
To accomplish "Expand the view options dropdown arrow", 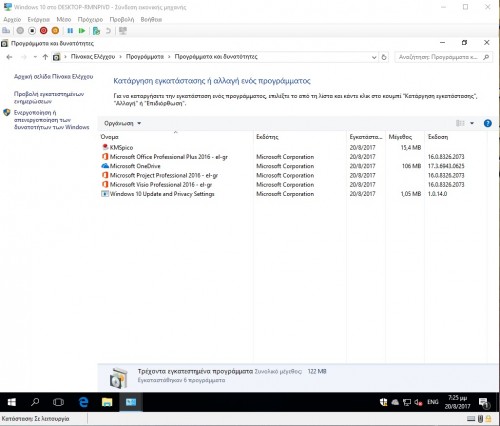I will (472, 123).
